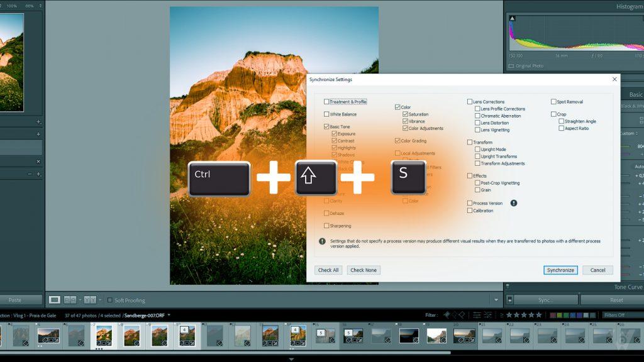Click the minus icon in the left panel
644x362 pixels.
click(x=30, y=174)
